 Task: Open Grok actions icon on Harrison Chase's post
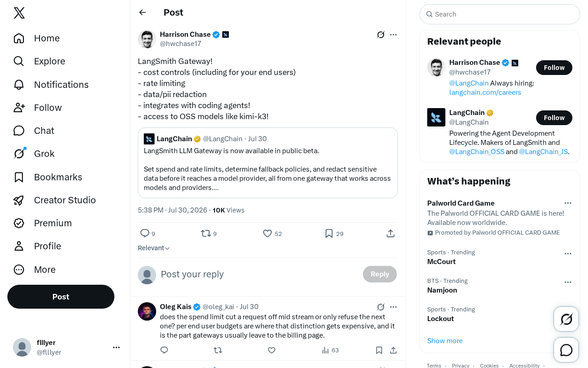[x=381, y=34]
